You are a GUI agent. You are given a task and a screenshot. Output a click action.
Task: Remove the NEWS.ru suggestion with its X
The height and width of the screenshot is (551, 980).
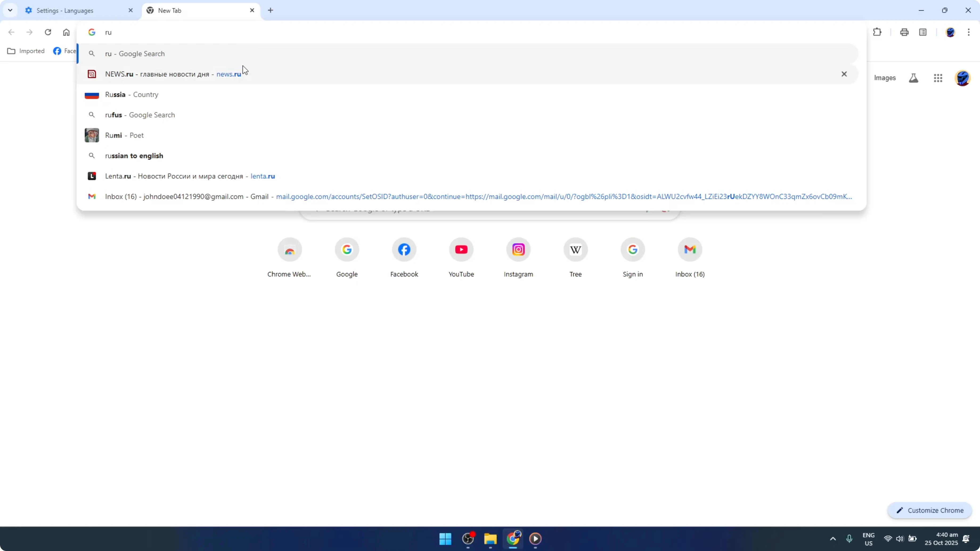(844, 74)
